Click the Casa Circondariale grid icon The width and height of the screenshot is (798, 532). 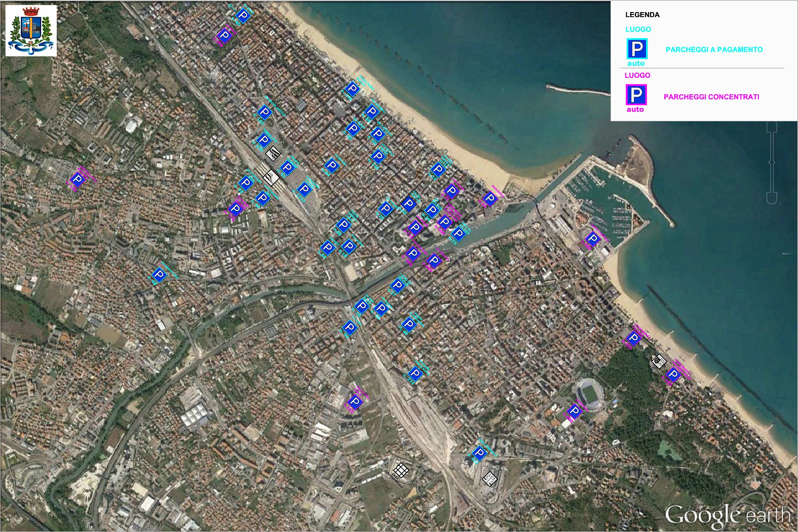(401, 469)
